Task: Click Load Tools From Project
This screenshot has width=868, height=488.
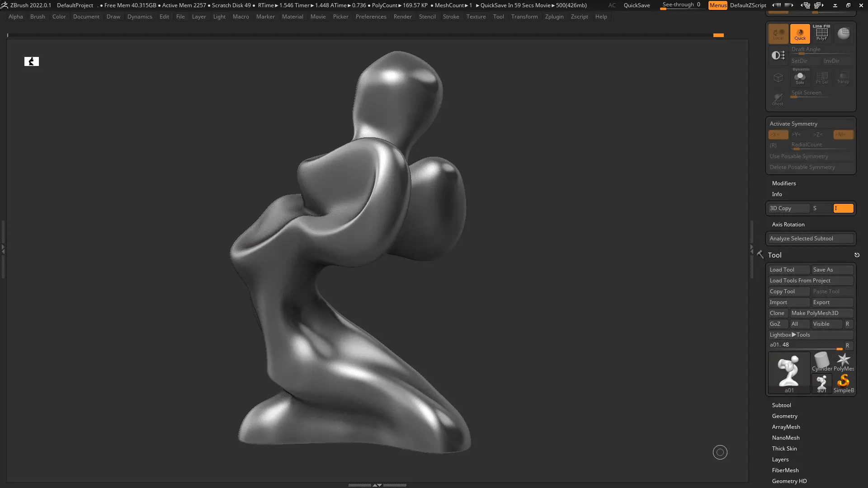Action: 811,281
